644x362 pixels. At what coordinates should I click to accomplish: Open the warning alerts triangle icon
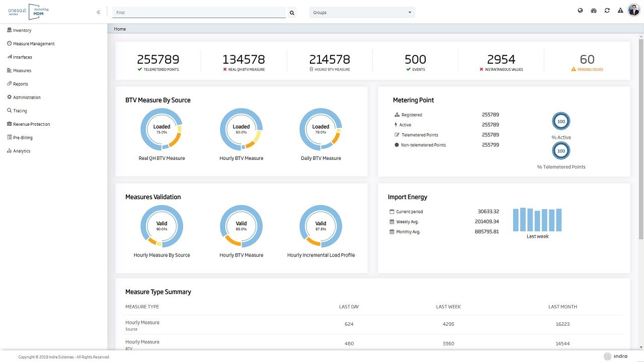coord(620,11)
